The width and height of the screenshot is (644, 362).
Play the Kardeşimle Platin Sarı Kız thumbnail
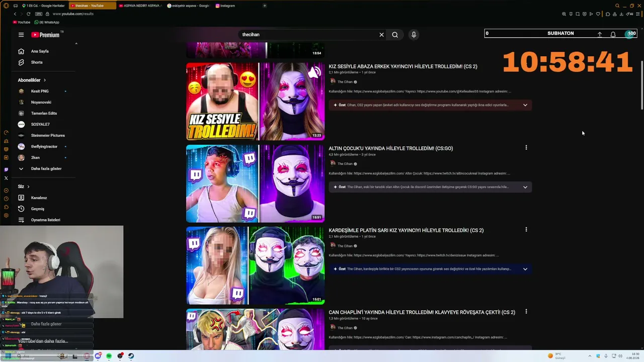(x=255, y=265)
